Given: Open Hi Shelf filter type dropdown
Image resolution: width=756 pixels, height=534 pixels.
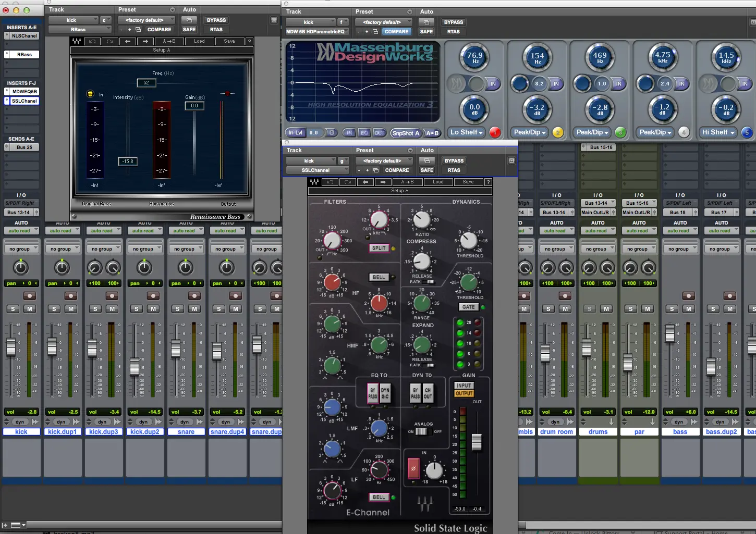Looking at the screenshot, I should pyautogui.click(x=718, y=132).
